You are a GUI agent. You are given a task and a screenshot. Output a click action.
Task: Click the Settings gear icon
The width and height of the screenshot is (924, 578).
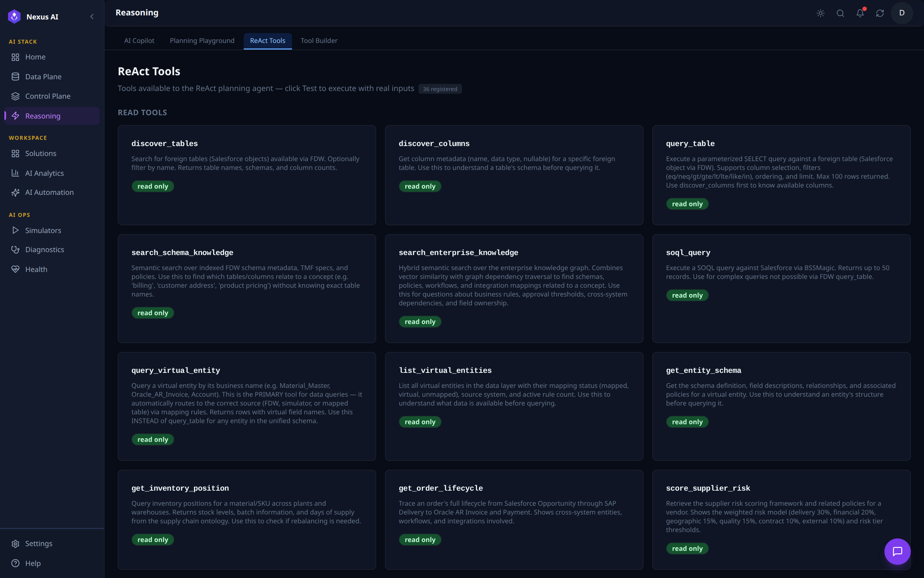(15, 544)
